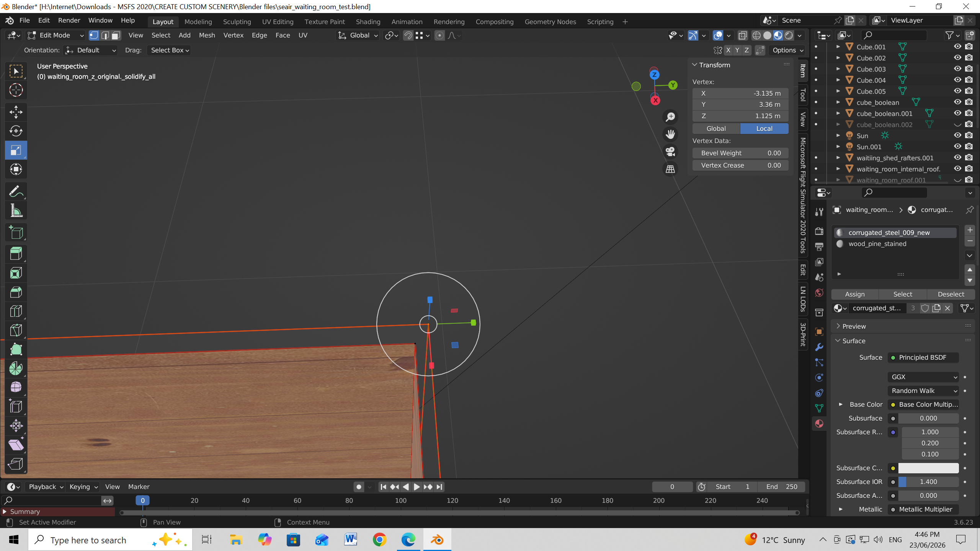Switch to rendered shading
This screenshot has width=980, height=551.
pos(789,36)
